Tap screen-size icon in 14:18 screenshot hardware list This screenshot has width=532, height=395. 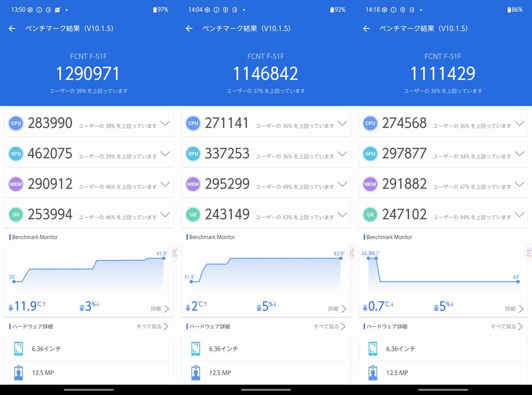[x=372, y=348]
